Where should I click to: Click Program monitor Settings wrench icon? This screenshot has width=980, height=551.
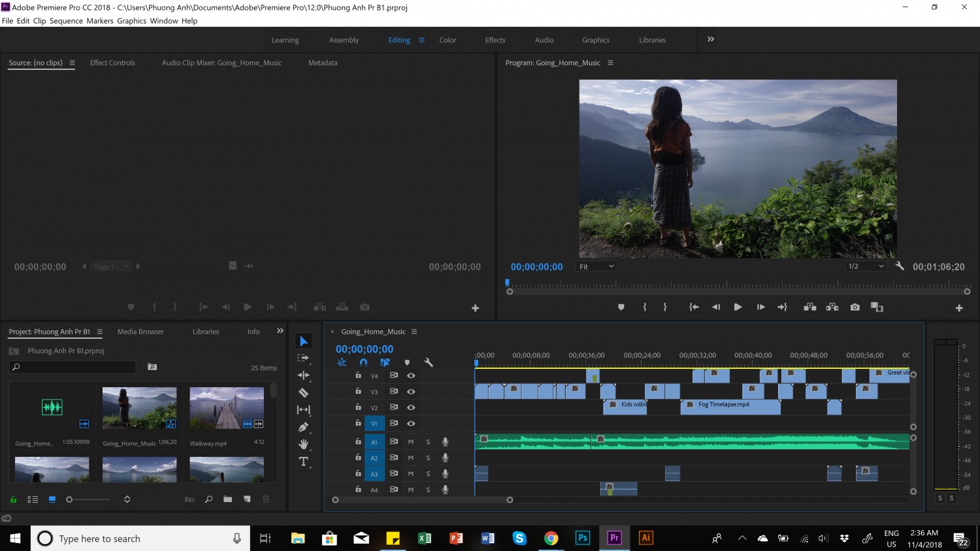(900, 266)
